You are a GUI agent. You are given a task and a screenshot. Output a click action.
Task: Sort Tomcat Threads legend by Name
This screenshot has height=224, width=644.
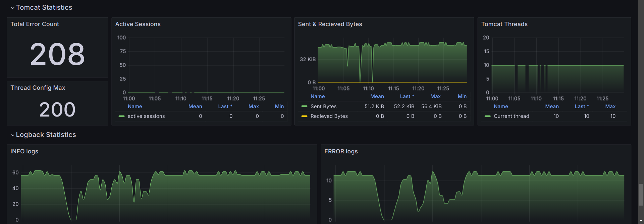tap(501, 106)
